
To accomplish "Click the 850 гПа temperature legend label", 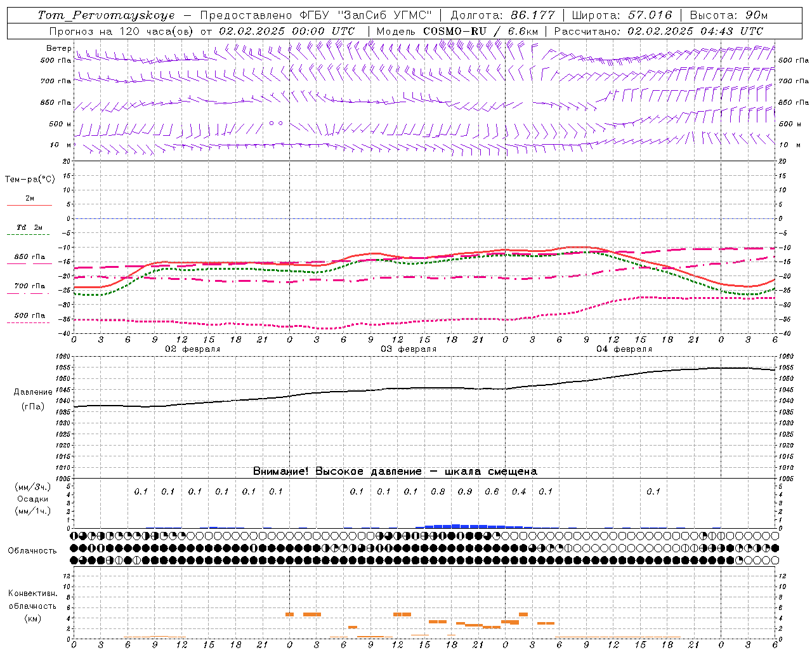I will coord(30,257).
